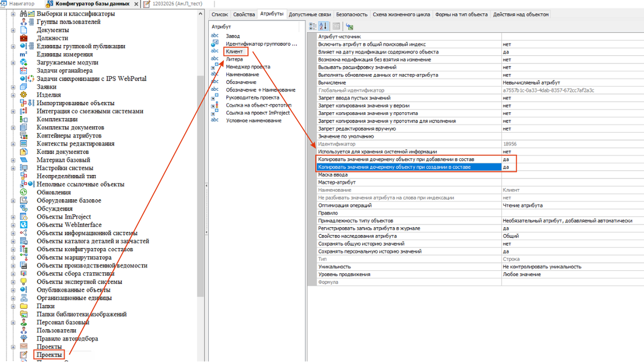The height and width of the screenshot is (362, 644).
Task: Expand Объекты ImProject node
Action: coord(13,217)
